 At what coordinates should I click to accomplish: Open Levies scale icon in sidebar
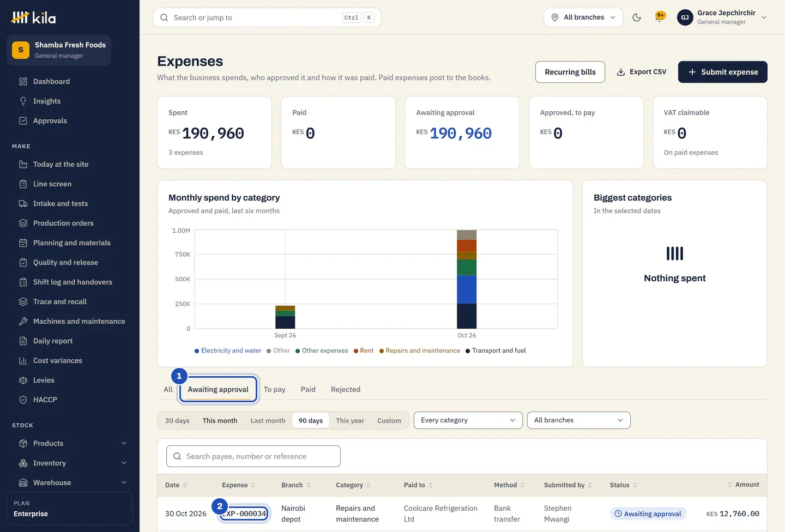click(x=23, y=380)
